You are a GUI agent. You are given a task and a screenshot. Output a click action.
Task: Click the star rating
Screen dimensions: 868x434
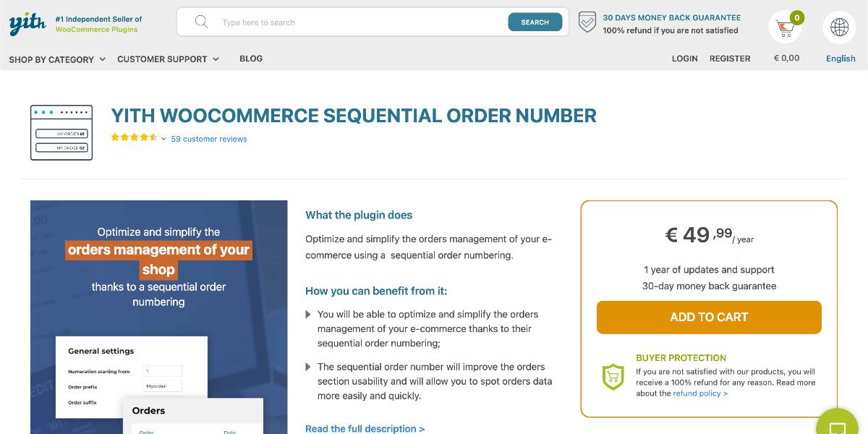pyautogui.click(x=135, y=137)
